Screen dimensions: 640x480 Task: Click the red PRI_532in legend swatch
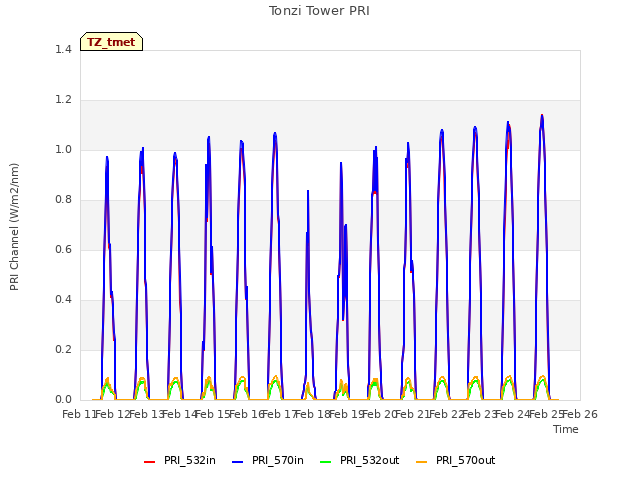coord(149,462)
